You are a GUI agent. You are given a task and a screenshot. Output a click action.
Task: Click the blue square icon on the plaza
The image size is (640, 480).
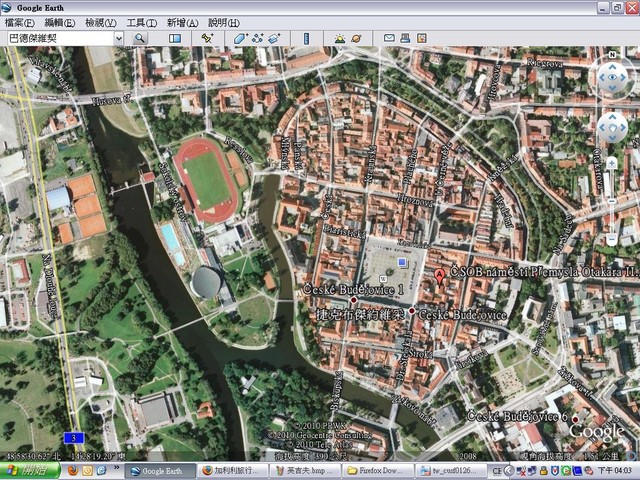pos(402,262)
